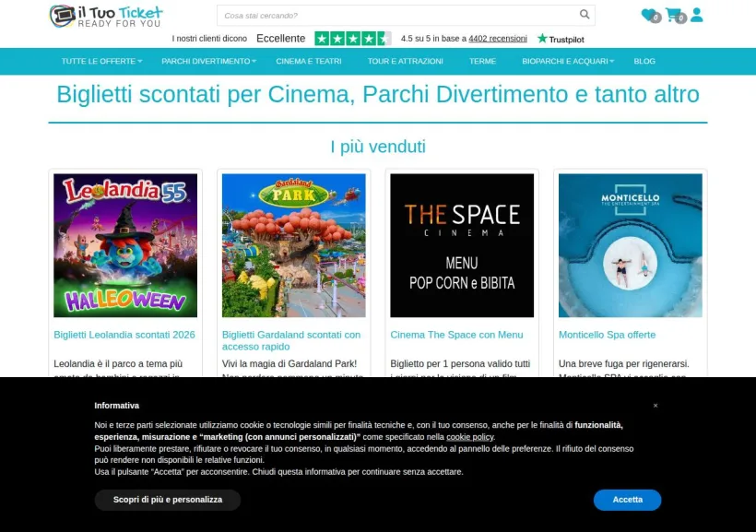Expand the BIOPARCHI E ACQUARI dropdown
Screen dimensions: 756x532
pos(568,61)
